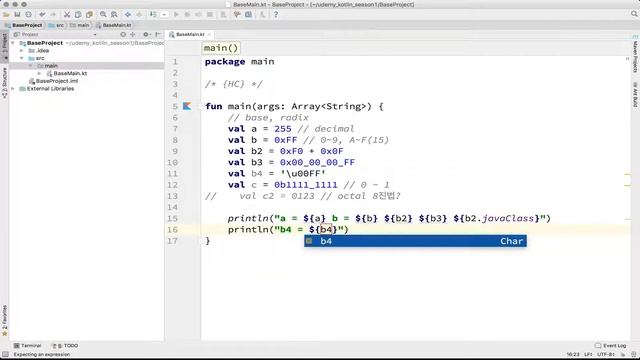The image size is (640, 360).
Task: Collapse the main folder arrow
Action: (x=31, y=66)
